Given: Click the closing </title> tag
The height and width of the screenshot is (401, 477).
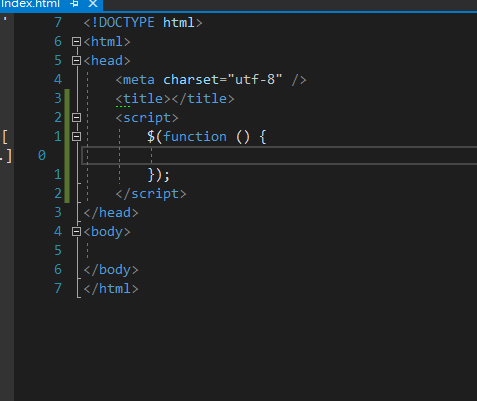Looking at the screenshot, I should 203,99.
